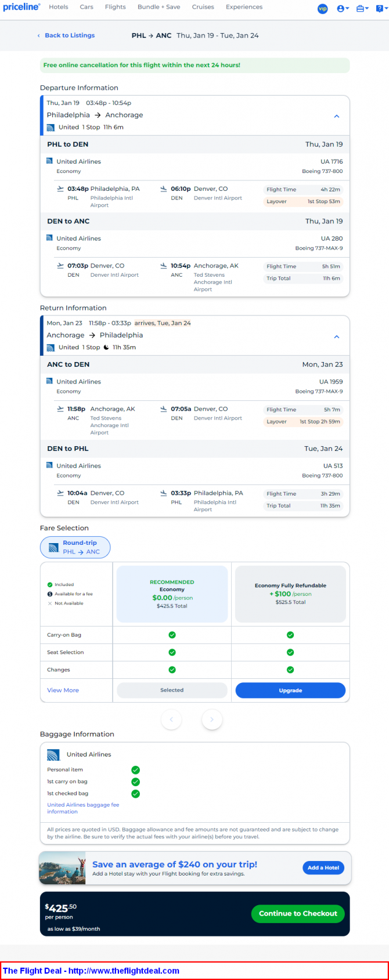The width and height of the screenshot is (389, 980).
Task: Show previous fare options arrow
Action: 171,719
